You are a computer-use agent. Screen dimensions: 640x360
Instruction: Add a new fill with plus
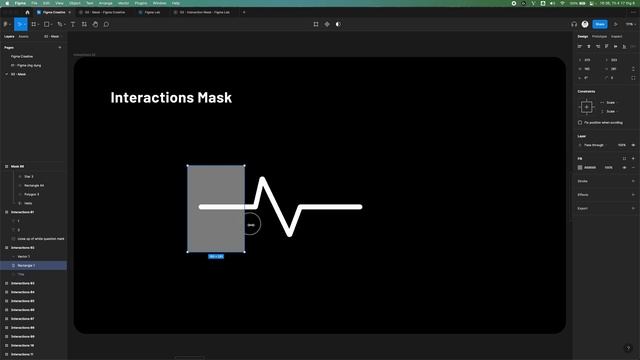point(633,158)
